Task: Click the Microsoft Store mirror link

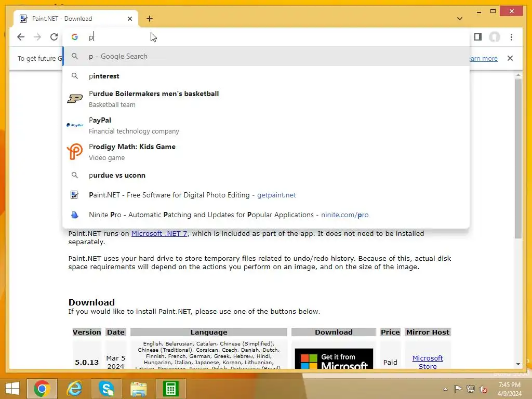Action: coord(428,362)
